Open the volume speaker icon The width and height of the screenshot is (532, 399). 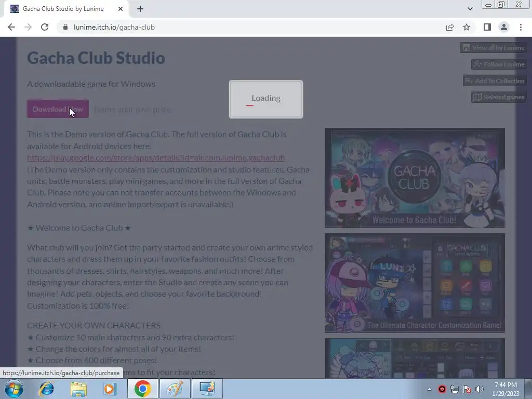pos(480,389)
